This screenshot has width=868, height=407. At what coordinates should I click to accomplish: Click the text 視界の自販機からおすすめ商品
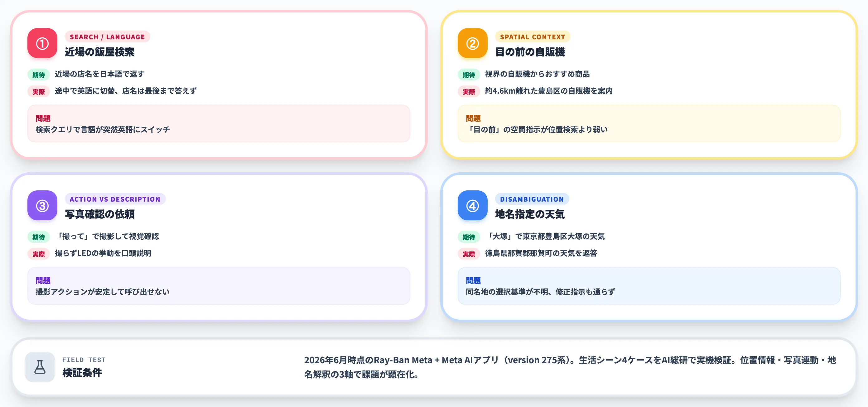coord(537,74)
